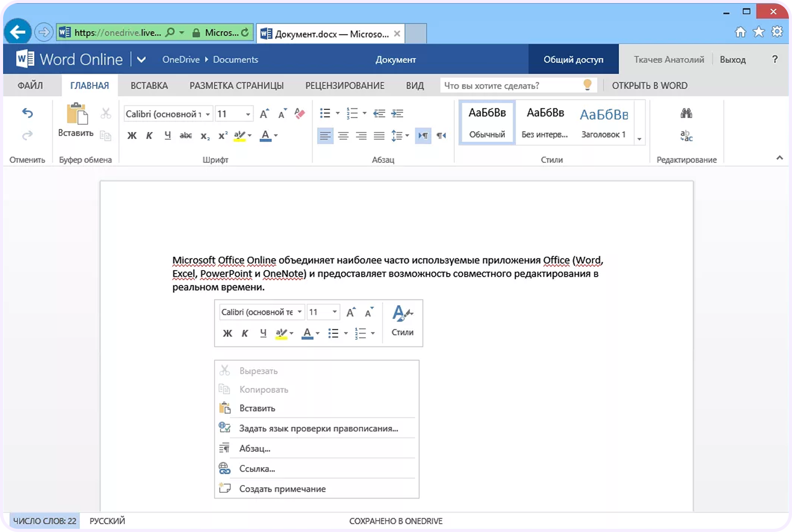Open the ФАЙЛ tab

tap(30, 86)
